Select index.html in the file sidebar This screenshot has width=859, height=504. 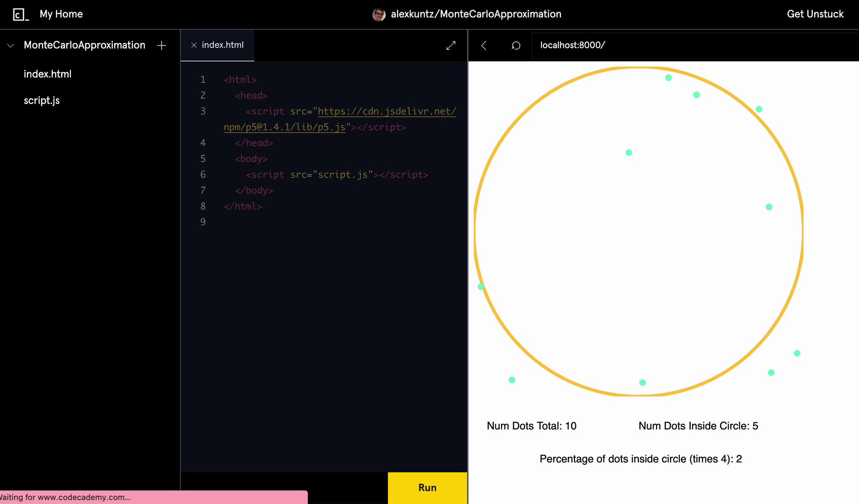click(x=48, y=74)
